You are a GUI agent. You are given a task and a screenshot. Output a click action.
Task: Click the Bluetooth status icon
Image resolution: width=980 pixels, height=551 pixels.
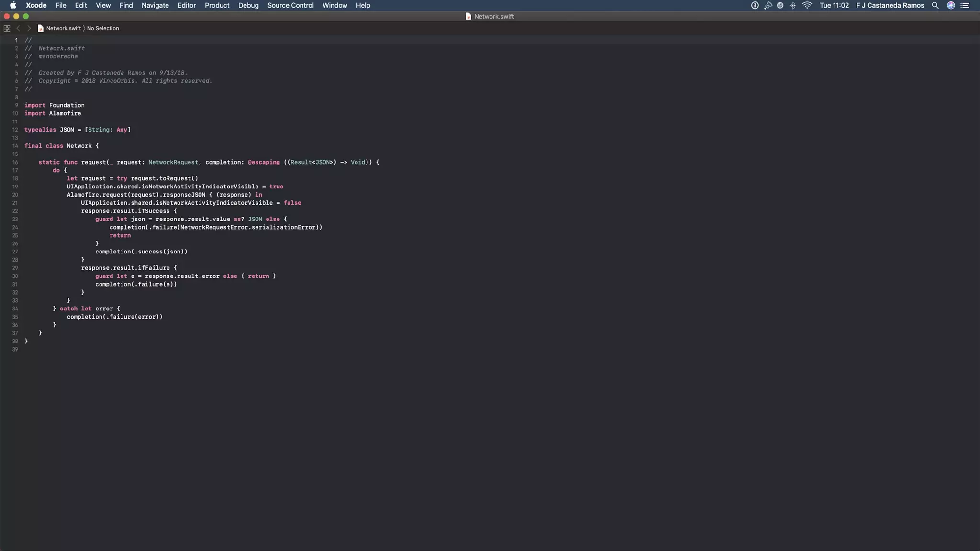pos(793,5)
